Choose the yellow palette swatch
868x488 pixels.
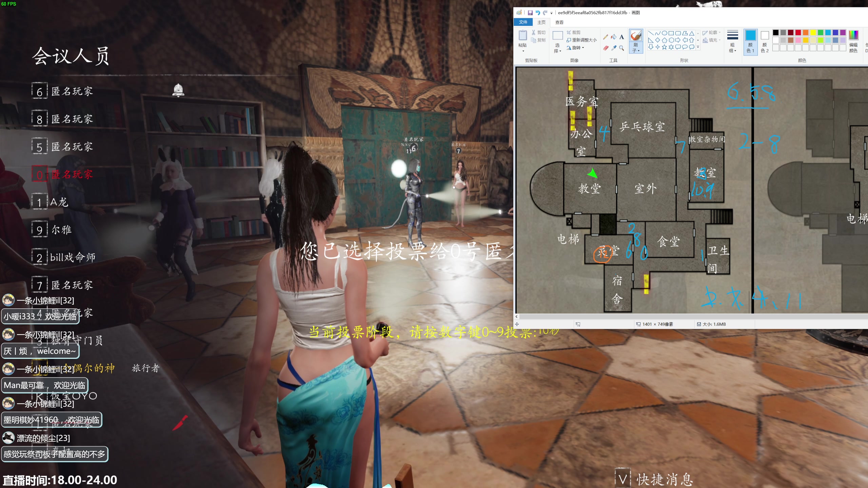click(813, 33)
